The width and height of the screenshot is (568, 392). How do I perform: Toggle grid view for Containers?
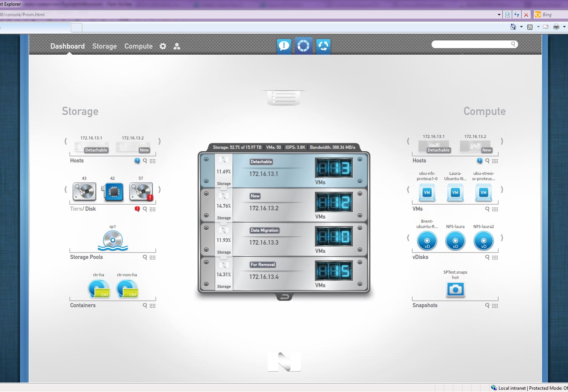[x=152, y=306]
